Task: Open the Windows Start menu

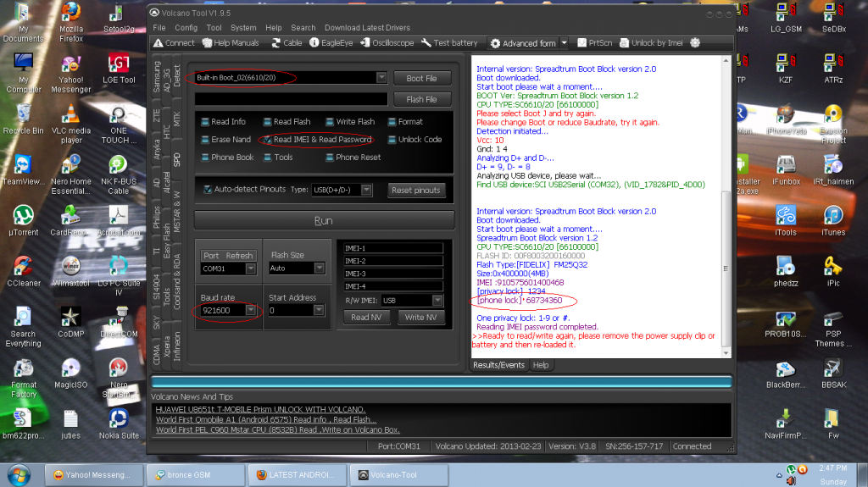Action: (x=19, y=475)
